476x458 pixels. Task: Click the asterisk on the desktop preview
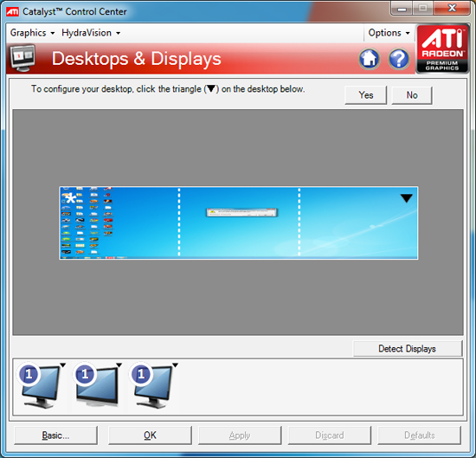71,198
